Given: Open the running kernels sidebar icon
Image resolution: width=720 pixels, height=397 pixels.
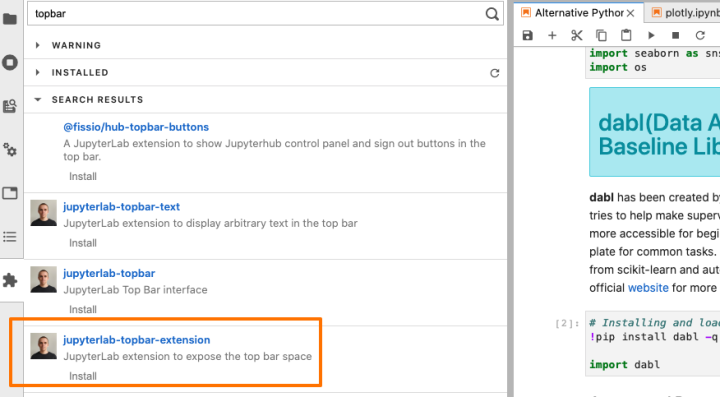Looking at the screenshot, I should click(10, 62).
